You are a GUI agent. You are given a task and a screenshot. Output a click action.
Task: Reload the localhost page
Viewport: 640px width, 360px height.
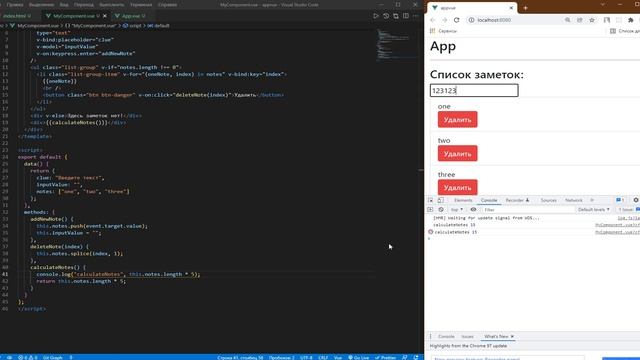456,20
